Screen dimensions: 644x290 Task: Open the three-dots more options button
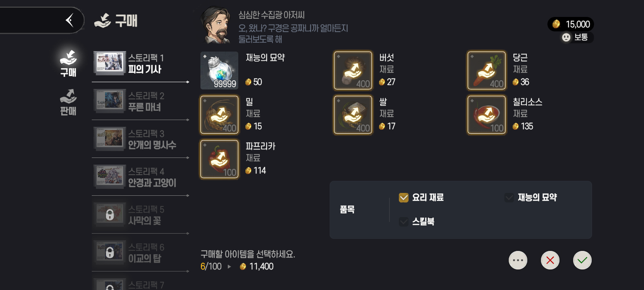[x=518, y=260]
